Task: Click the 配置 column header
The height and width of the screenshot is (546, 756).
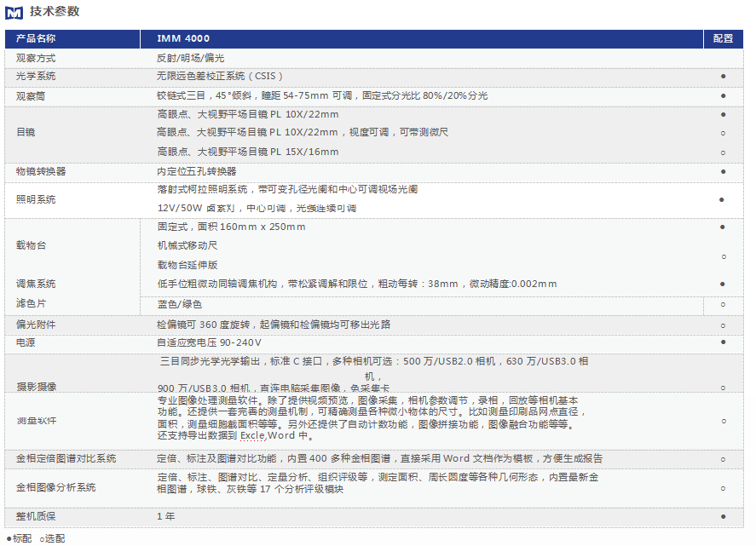Action: pos(724,38)
